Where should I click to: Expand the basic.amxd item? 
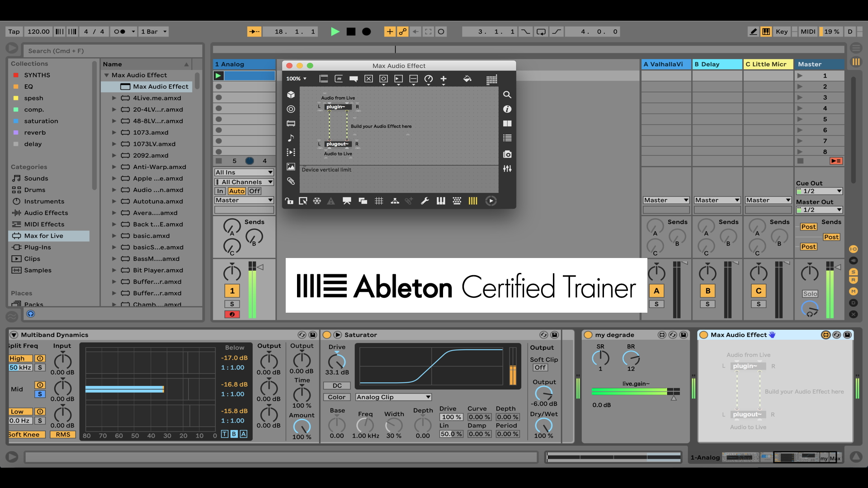(x=114, y=236)
